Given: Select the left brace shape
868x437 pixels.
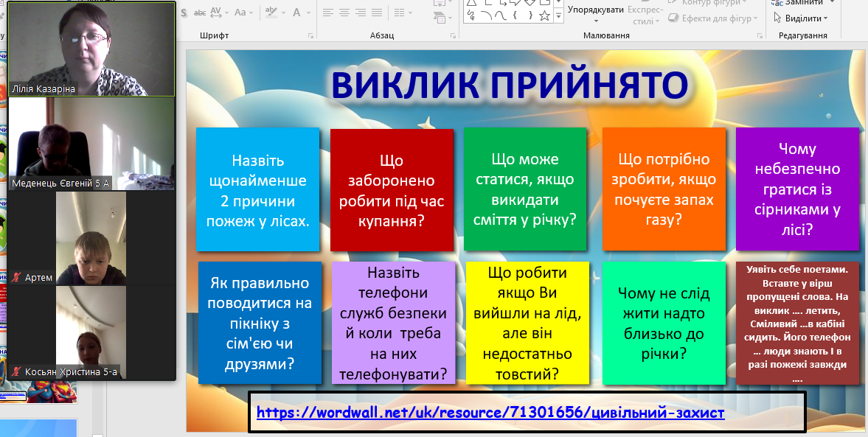Looking at the screenshot, I should click(x=513, y=14).
